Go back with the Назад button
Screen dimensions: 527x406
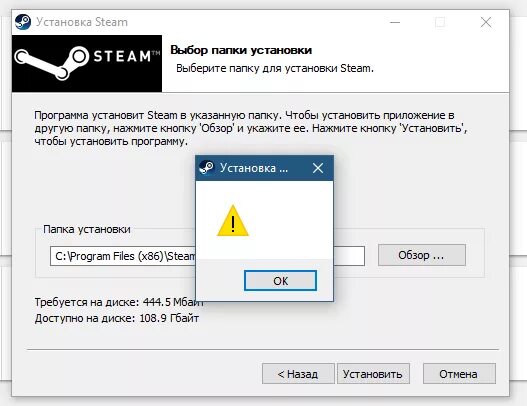click(298, 374)
